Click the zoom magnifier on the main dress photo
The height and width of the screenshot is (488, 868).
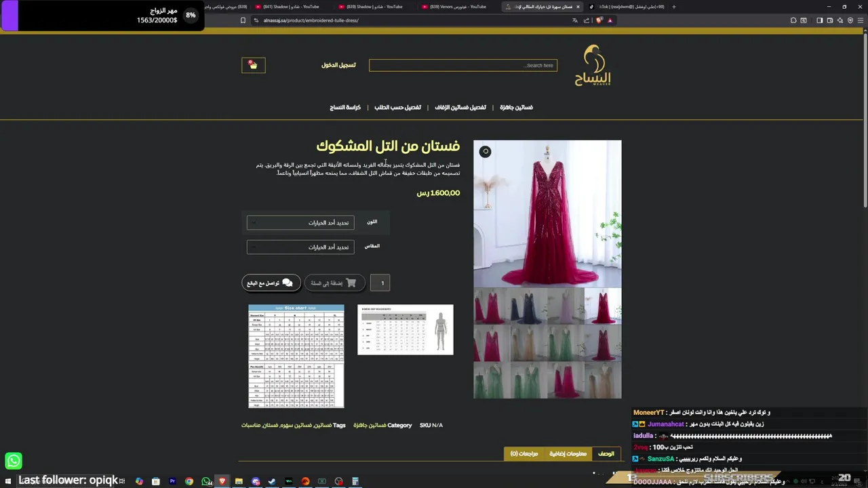point(486,152)
